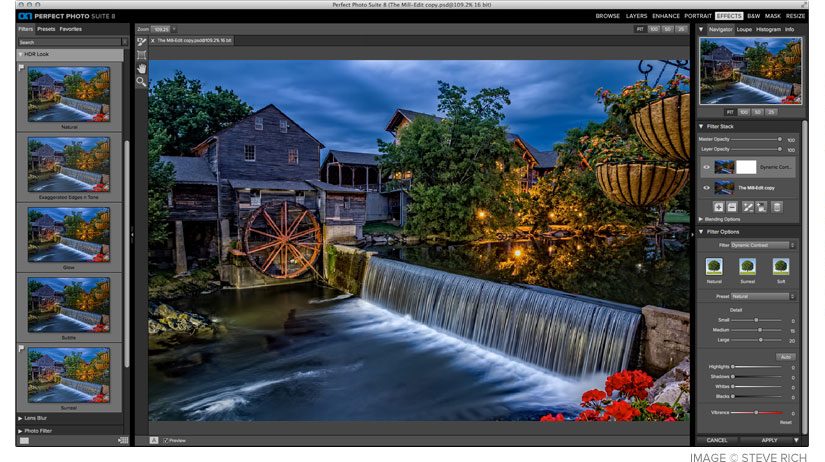Open the Favorites tab
The height and width of the screenshot is (462, 825).
coord(71,29)
